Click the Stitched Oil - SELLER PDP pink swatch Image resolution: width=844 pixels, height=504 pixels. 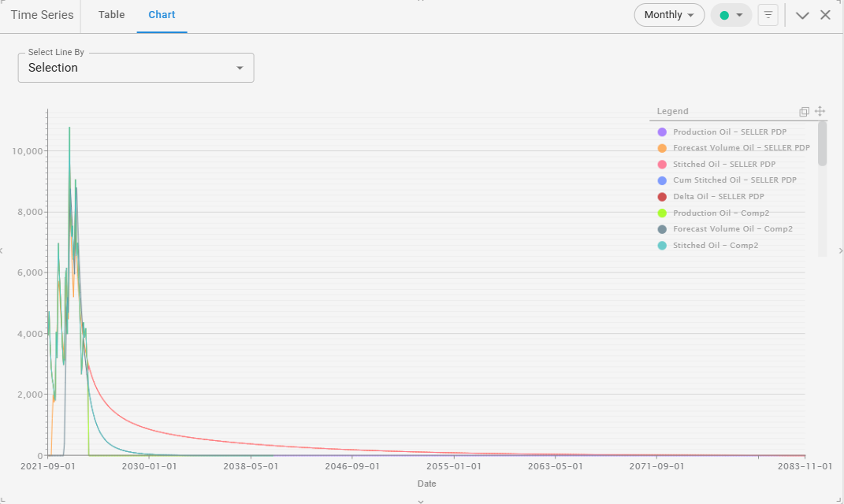pyautogui.click(x=662, y=165)
